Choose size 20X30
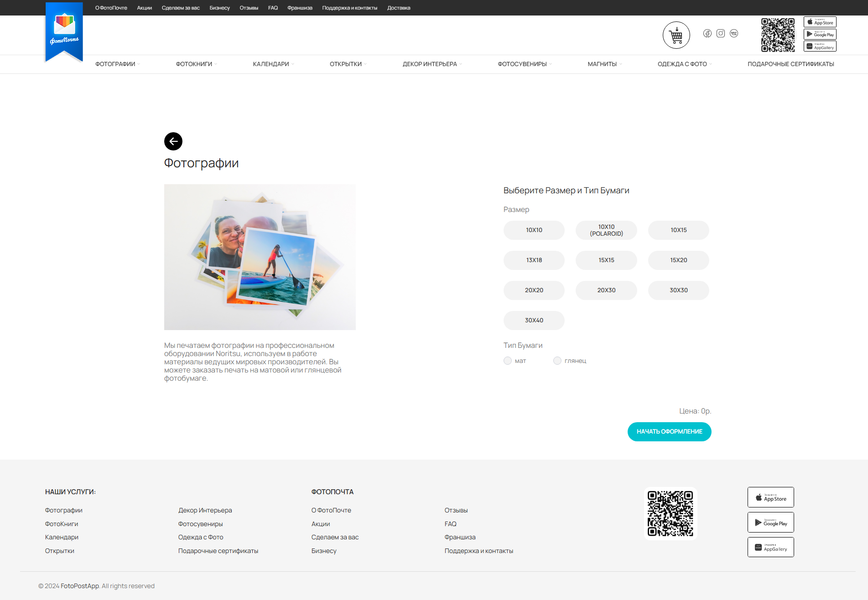The height and width of the screenshot is (600, 868). tap(606, 290)
